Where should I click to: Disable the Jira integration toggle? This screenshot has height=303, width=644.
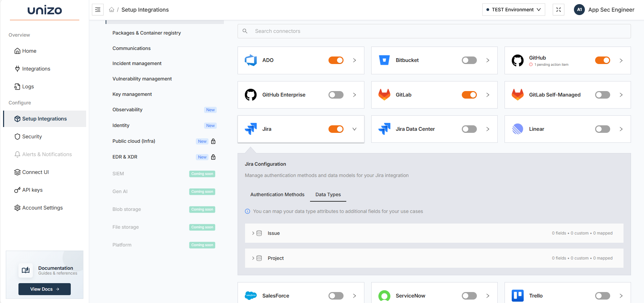pos(336,129)
